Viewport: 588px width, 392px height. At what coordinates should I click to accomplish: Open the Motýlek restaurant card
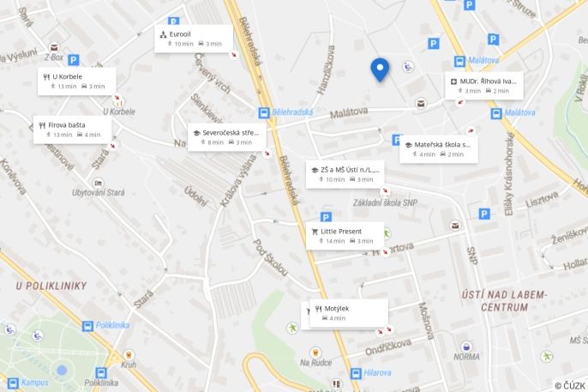[349, 313]
